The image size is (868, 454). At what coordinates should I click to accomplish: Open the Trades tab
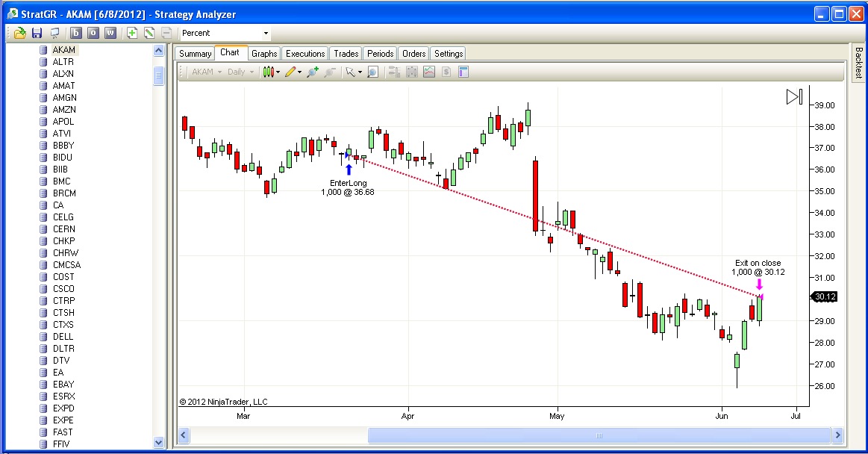(x=346, y=54)
